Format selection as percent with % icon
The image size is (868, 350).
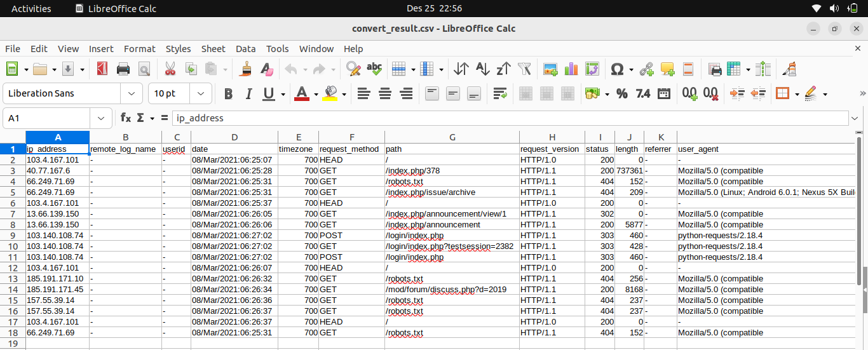point(622,93)
